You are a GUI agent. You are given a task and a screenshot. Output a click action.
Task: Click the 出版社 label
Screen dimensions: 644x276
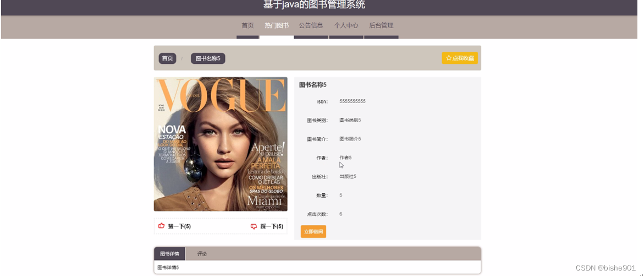point(320,177)
